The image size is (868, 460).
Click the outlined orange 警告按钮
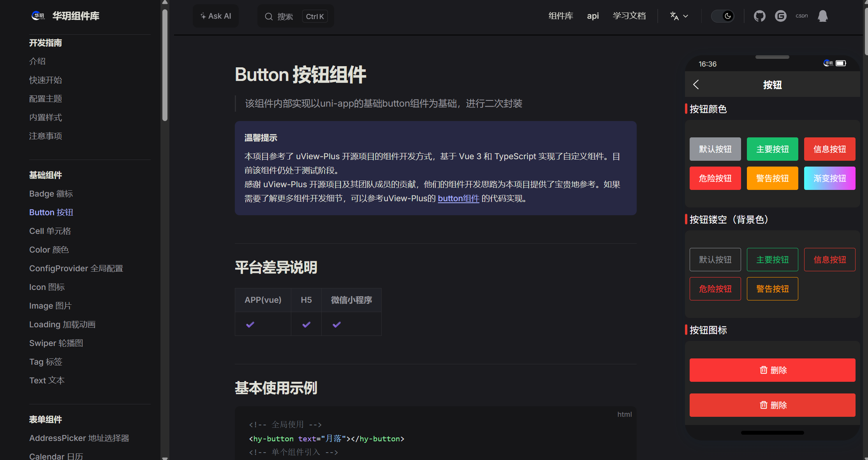[772, 289]
